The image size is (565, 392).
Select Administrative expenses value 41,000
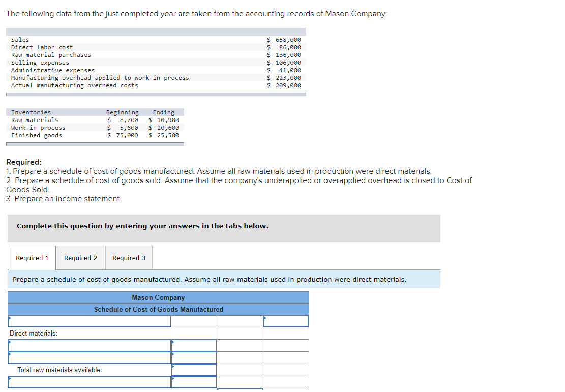(x=290, y=70)
